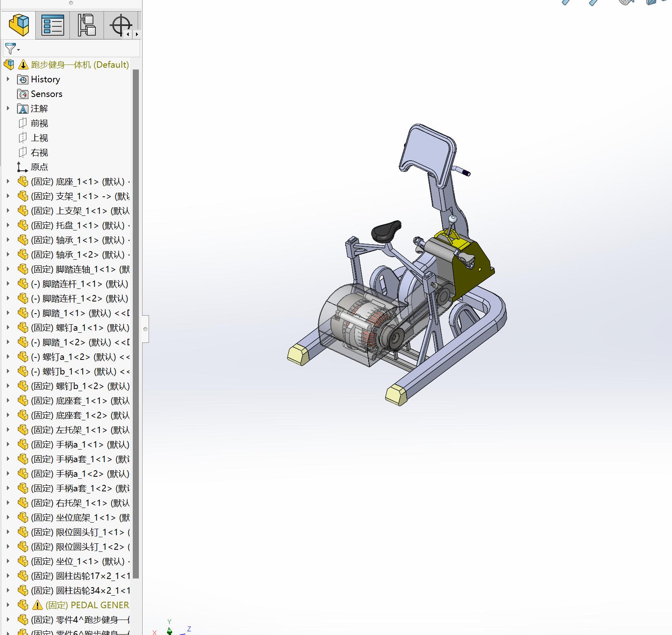The width and height of the screenshot is (672, 635).
Task: Select the 原点 origin icon
Action: 22,167
